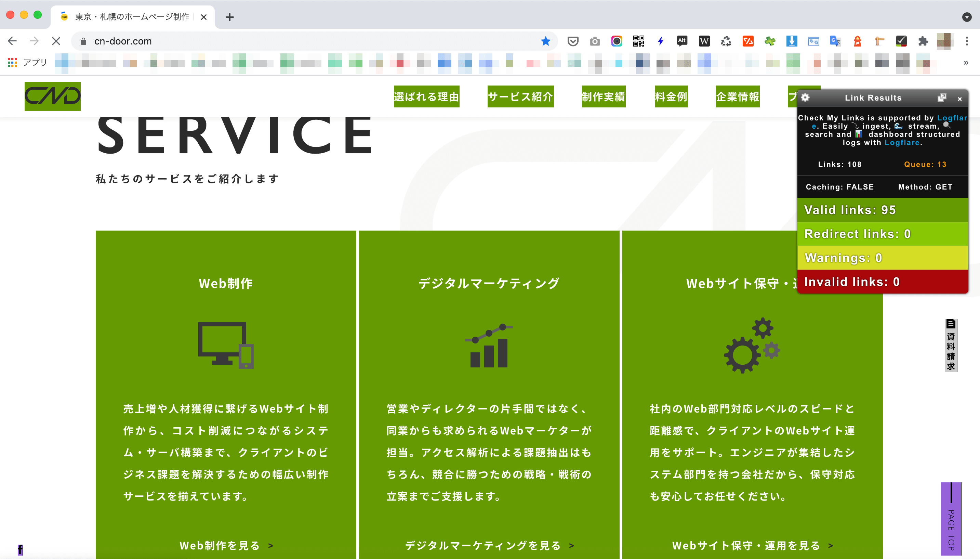Open the Alt text checker extension

[682, 41]
